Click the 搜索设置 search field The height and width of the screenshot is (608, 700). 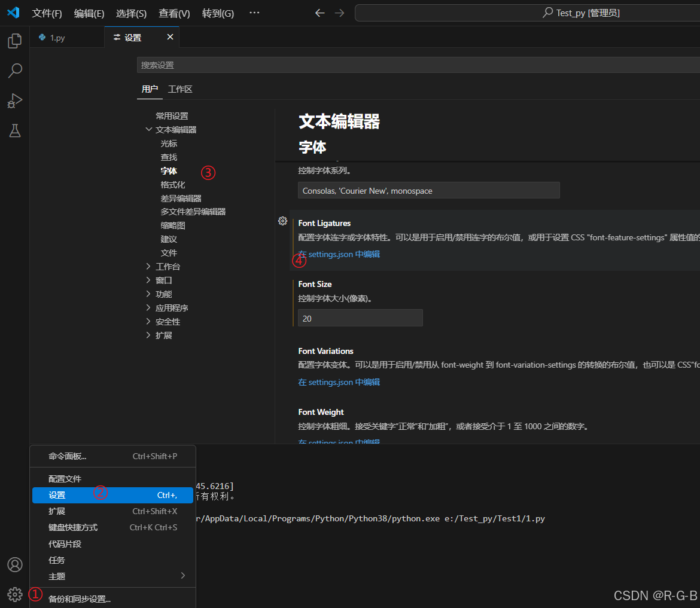[x=418, y=65]
